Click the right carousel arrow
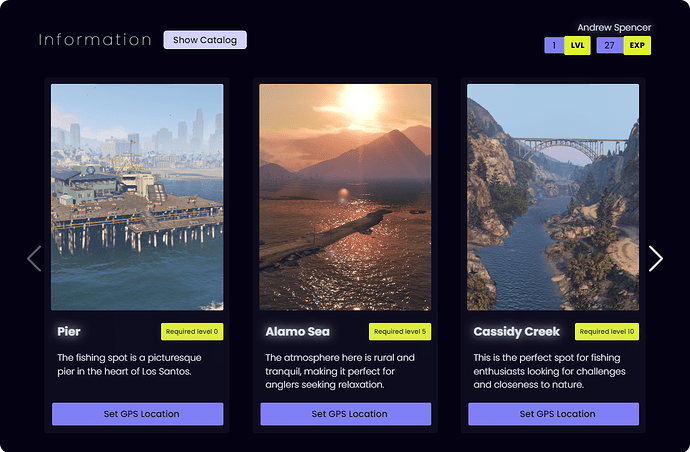The height and width of the screenshot is (452, 690). click(655, 258)
